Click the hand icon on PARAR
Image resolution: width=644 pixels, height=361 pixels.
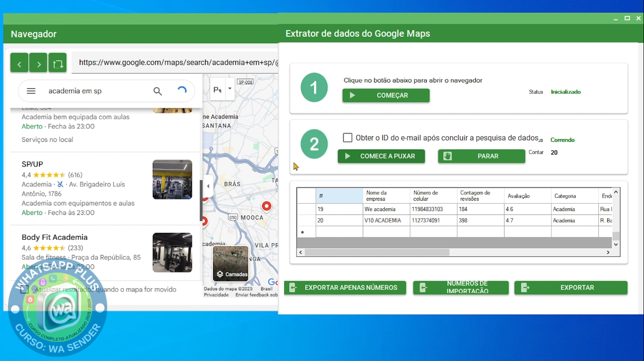point(447,156)
